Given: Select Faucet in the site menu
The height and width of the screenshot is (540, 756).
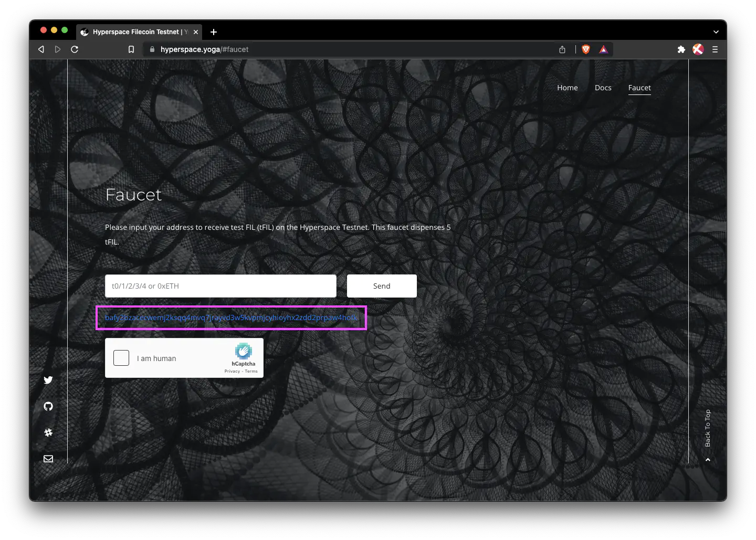Looking at the screenshot, I should click(639, 88).
